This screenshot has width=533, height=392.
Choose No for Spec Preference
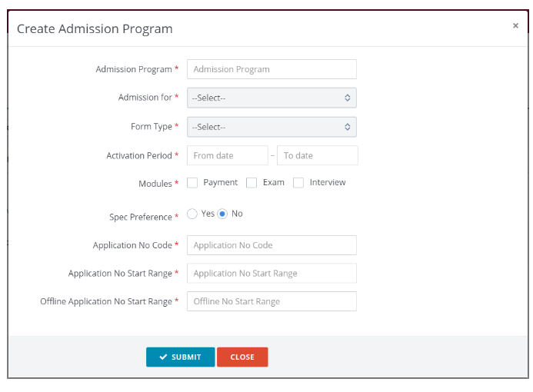click(222, 214)
